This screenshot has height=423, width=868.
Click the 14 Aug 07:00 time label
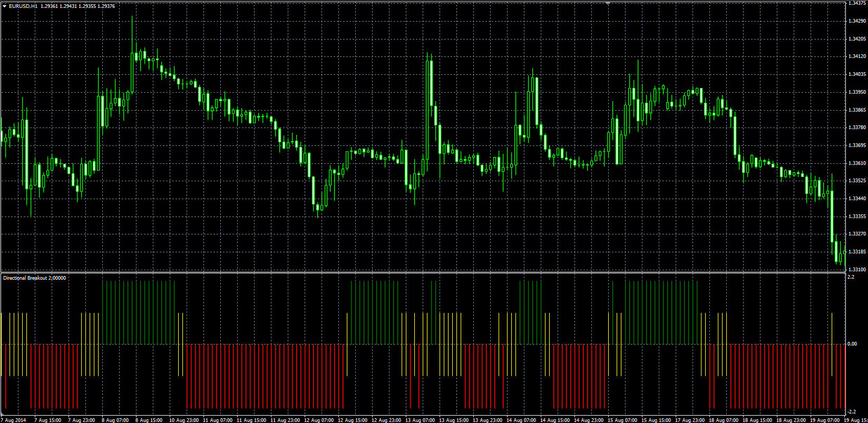tap(521, 420)
